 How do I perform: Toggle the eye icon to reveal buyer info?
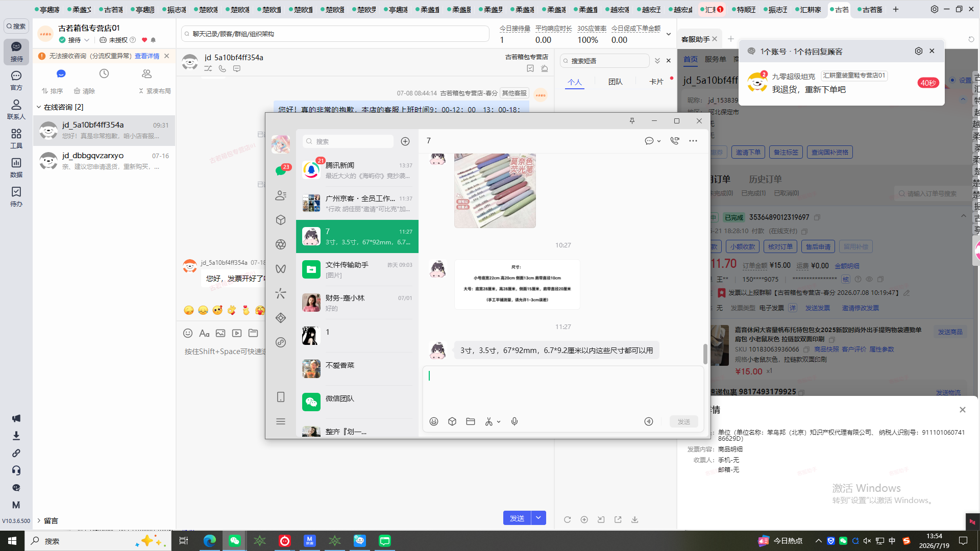(x=869, y=280)
